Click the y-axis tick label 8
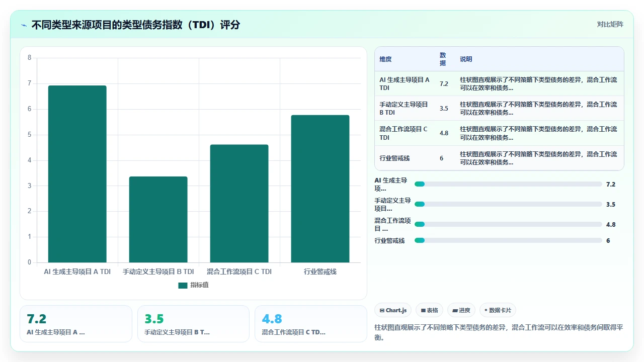The height and width of the screenshot is (362, 644). coord(29,58)
